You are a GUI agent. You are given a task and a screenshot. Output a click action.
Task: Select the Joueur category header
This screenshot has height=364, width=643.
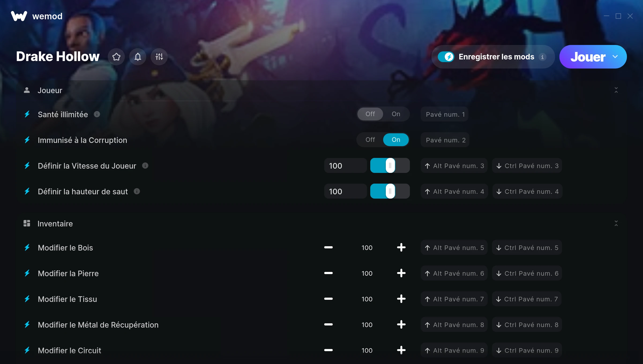pos(50,90)
